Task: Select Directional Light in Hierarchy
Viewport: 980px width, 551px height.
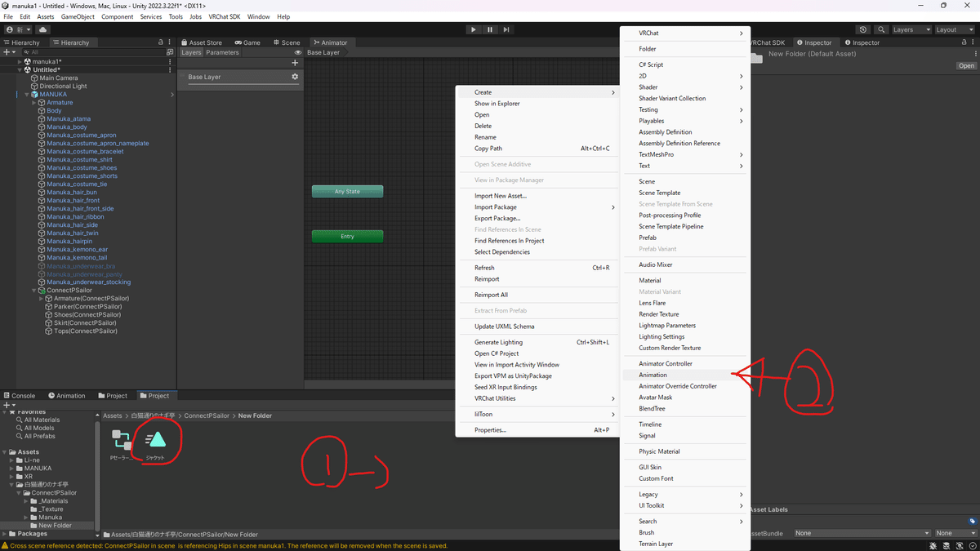Action: 63,87
